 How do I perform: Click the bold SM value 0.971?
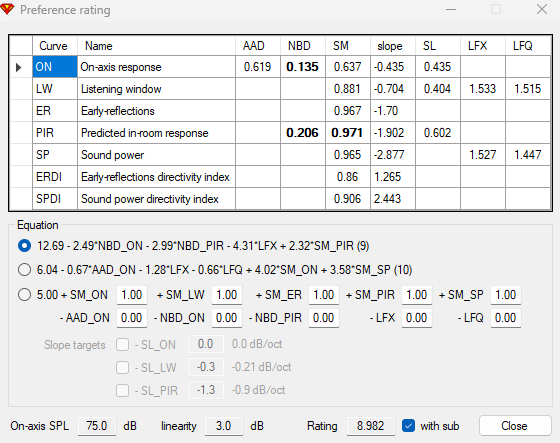(348, 133)
